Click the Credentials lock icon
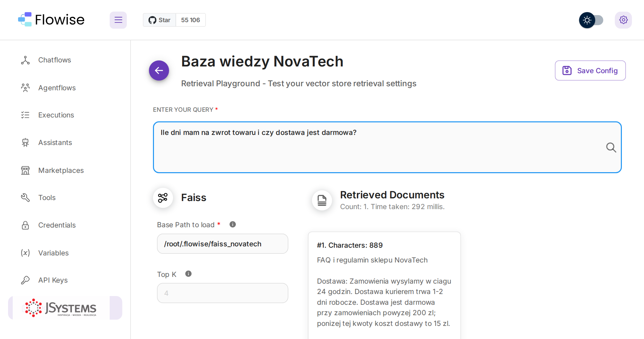 point(25,225)
